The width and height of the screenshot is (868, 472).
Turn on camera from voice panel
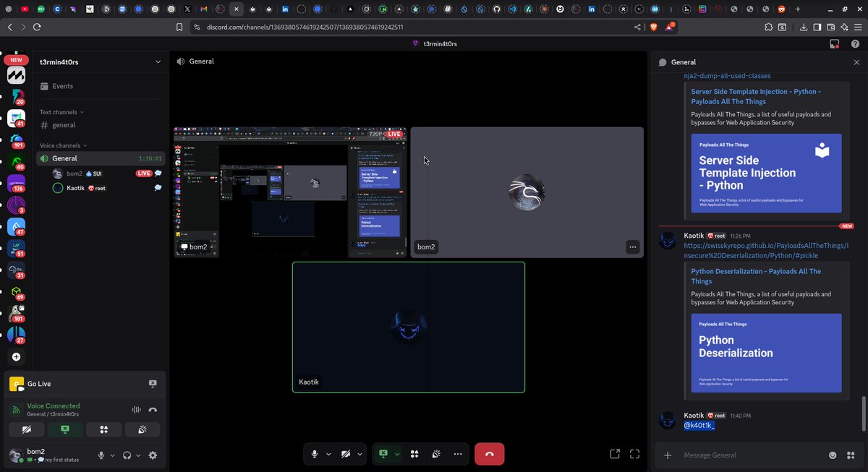27,429
